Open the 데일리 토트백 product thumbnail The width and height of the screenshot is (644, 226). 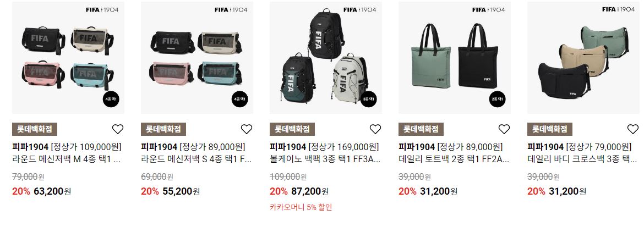(x=455, y=57)
